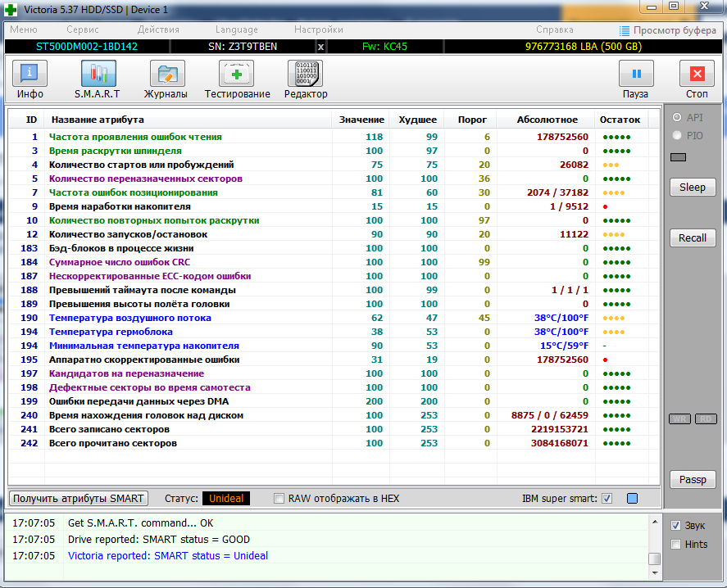The width and height of the screenshot is (727, 588).
Task: Pause the current operation with Пауза
Action: (x=636, y=79)
